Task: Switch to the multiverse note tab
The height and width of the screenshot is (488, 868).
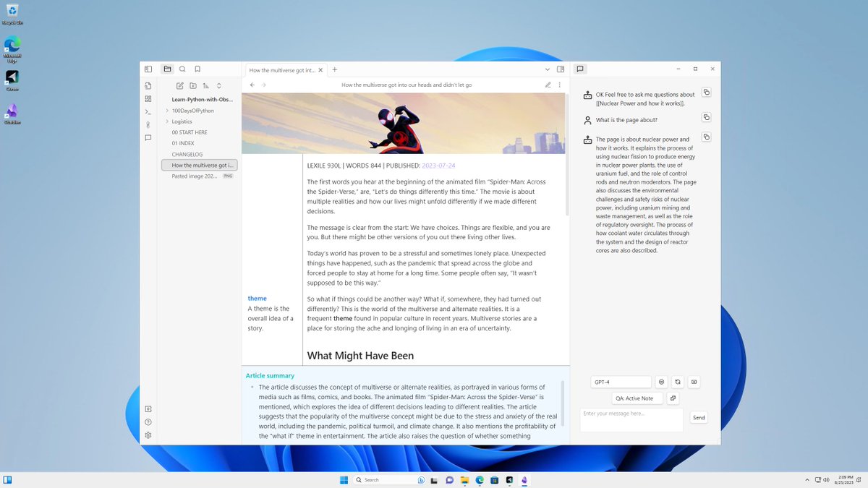Action: coord(282,70)
